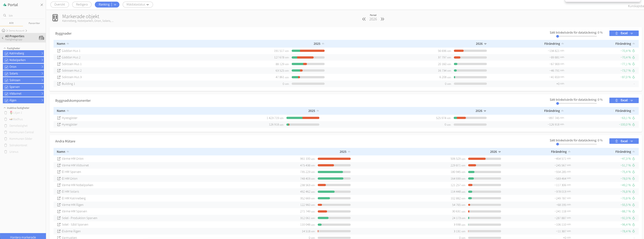
Task: Expand the Orion row chevron
Action: pos(42,67)
